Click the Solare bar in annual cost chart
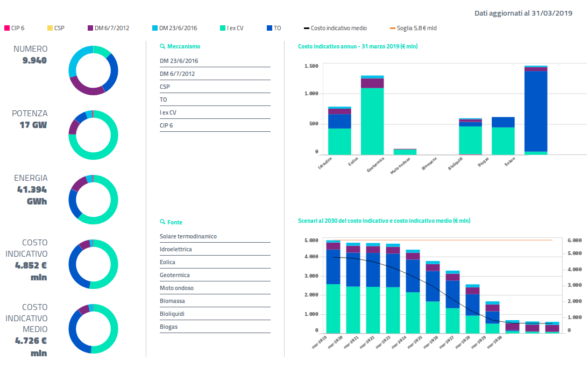The width and height of the screenshot is (588, 374). (535, 110)
